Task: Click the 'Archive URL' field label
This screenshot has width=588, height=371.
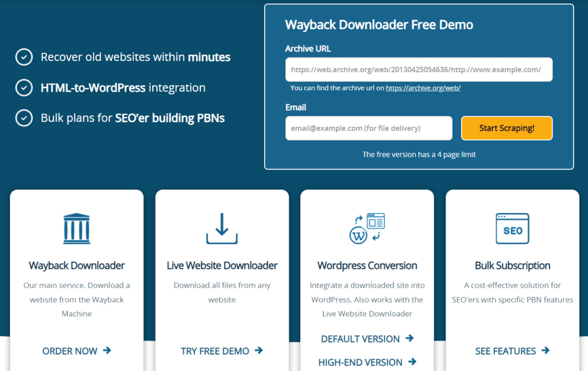Action: pyautogui.click(x=308, y=49)
